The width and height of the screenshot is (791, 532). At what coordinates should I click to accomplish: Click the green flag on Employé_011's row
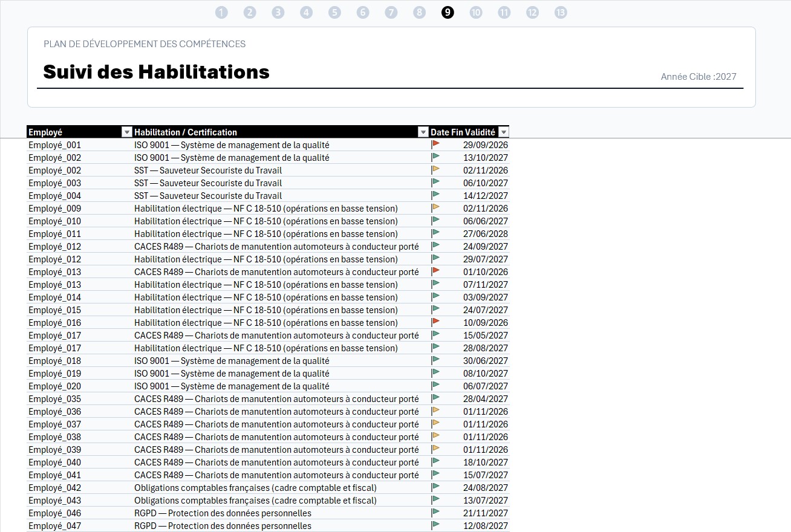tap(435, 233)
